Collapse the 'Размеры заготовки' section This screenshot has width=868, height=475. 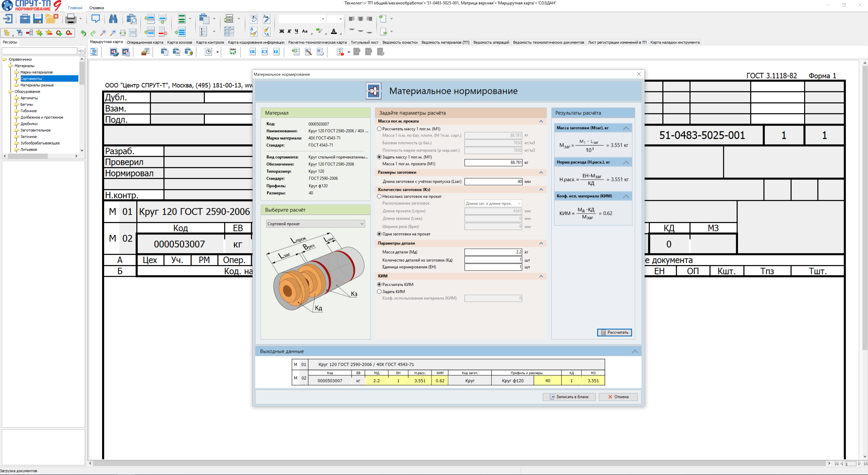click(x=541, y=172)
